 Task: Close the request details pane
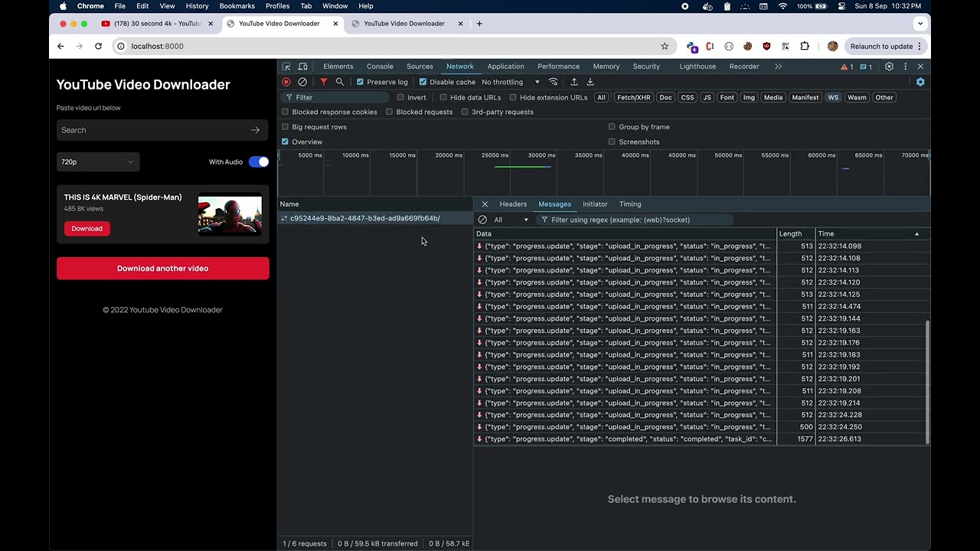coord(485,204)
